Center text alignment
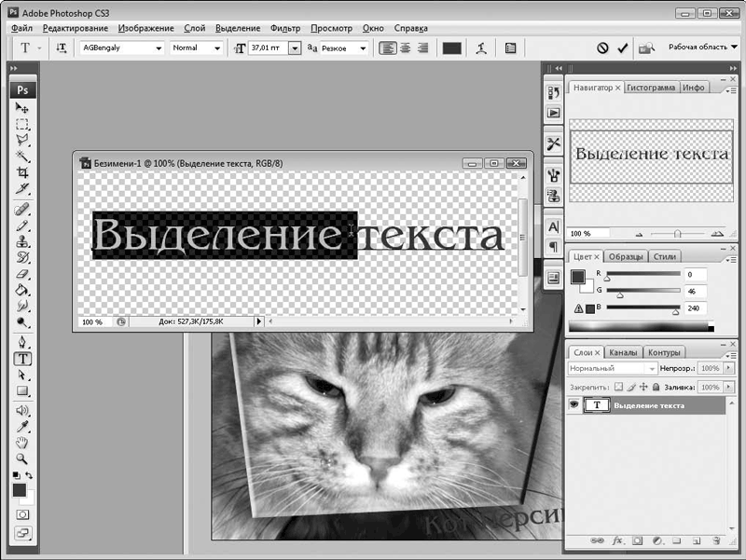The height and width of the screenshot is (560, 746). 406,48
